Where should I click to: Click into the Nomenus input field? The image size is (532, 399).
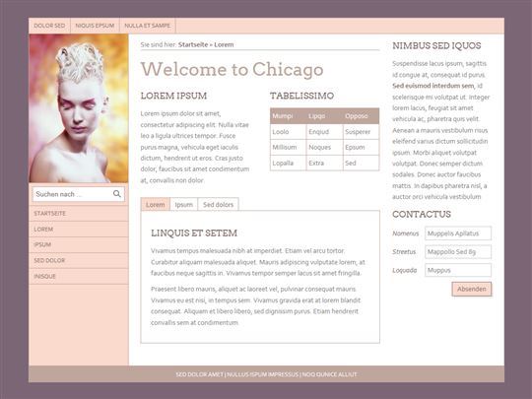(458, 233)
